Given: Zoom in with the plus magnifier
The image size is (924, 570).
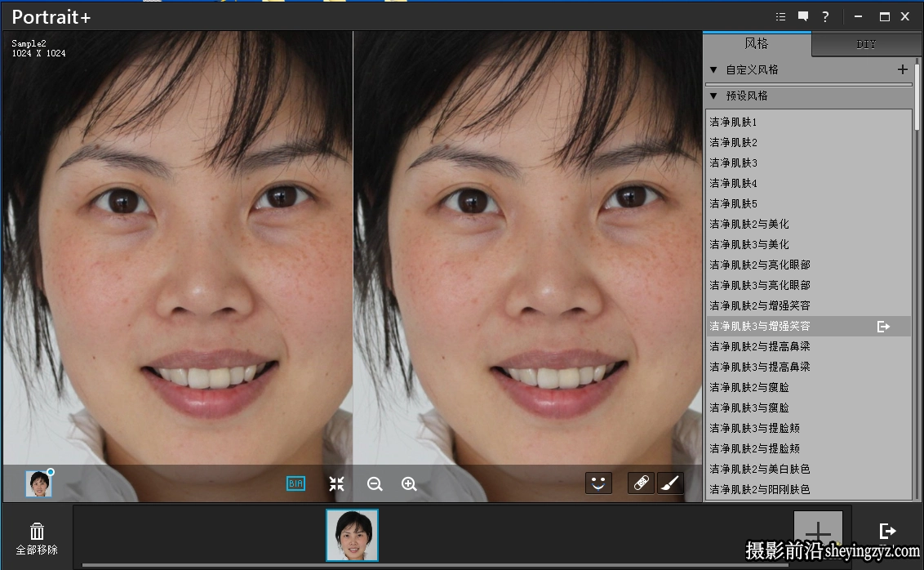Looking at the screenshot, I should pos(409,484).
